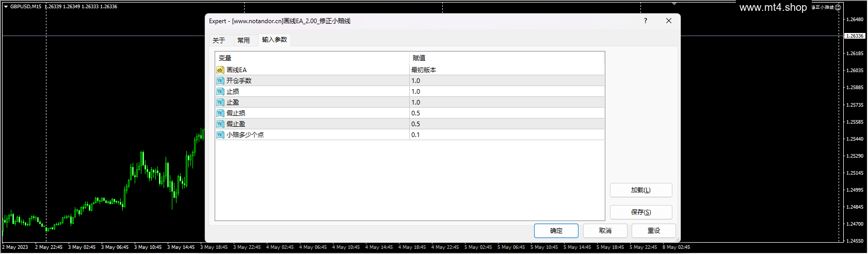Click the icon beside 小赔多少个点
Image resolution: width=868 pixels, height=254 pixels.
click(220, 135)
